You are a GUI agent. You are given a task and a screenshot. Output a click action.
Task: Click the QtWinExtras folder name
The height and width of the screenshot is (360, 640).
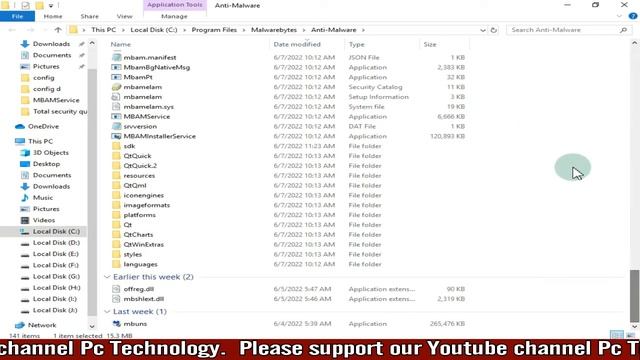[143, 244]
